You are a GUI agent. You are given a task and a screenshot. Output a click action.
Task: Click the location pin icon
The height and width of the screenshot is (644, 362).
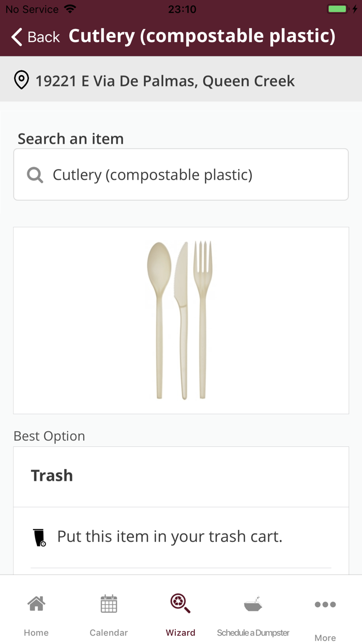[x=21, y=81]
